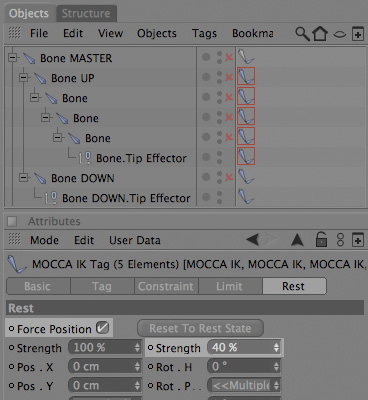Click the new panel plus icon in Attributes

(x=358, y=240)
